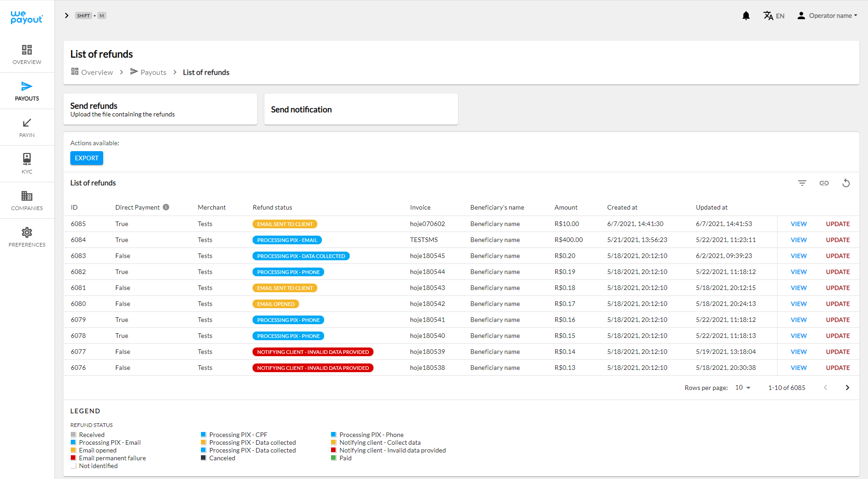Update refund 6085

838,224
